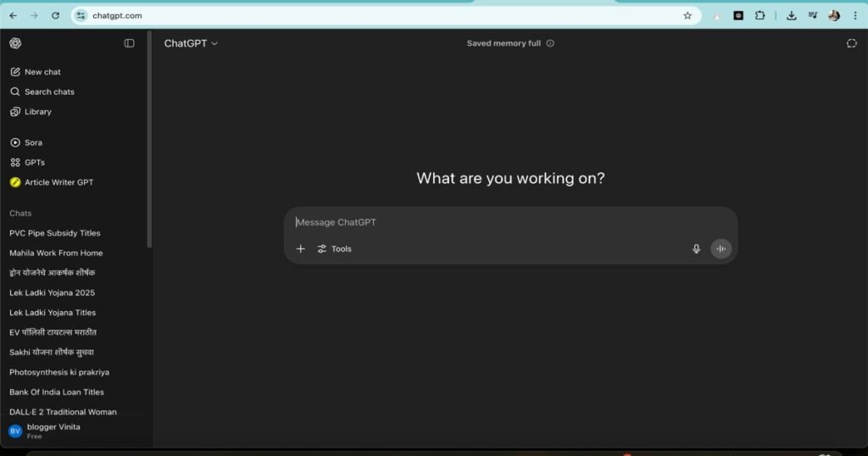
Task: Bookmark this page with the star icon
Action: 687,15
